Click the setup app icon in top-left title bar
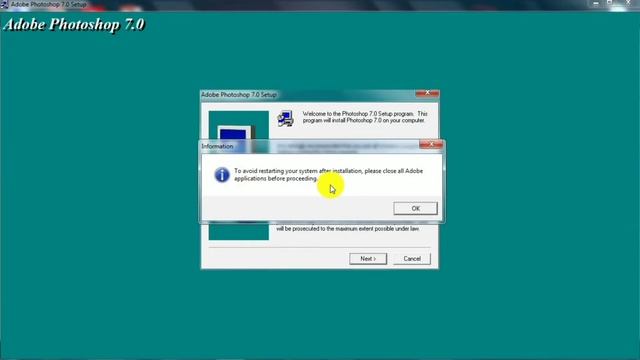The width and height of the screenshot is (640, 360). click(x=4, y=4)
